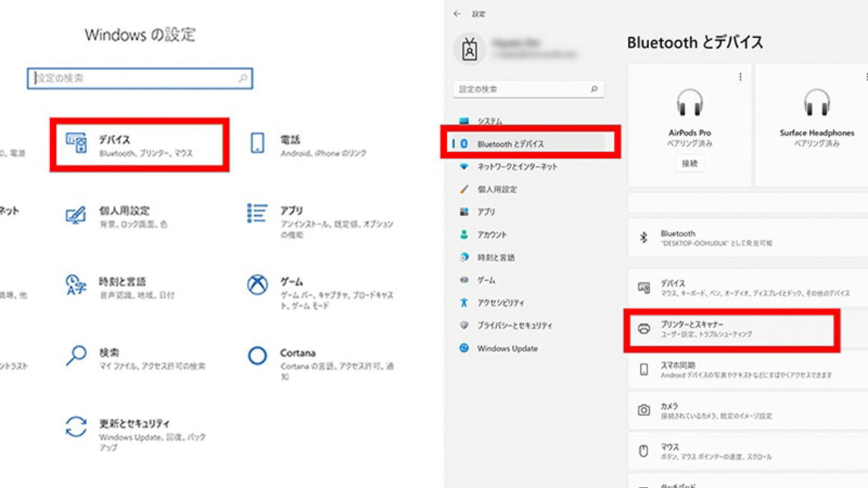The image size is (868, 488).
Task: Click the AirPods Pro headphone icon
Action: (690, 102)
